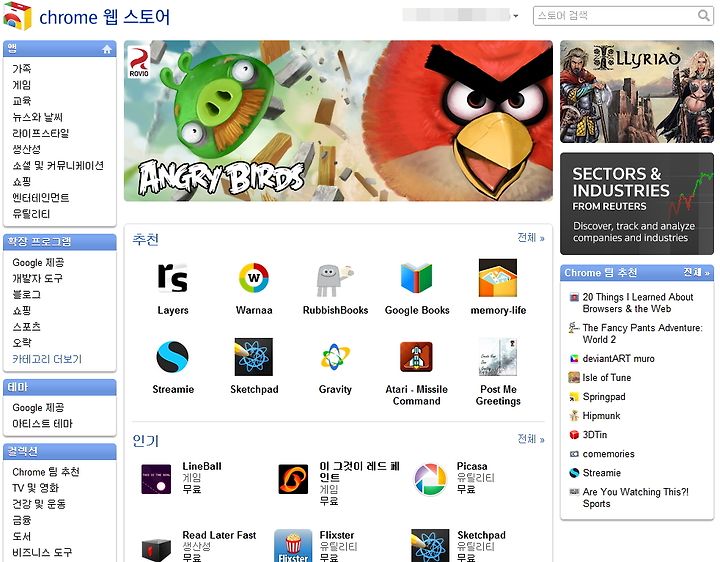Click the 3DTin red cube icon
The height and width of the screenshot is (562, 720).
tap(574, 434)
